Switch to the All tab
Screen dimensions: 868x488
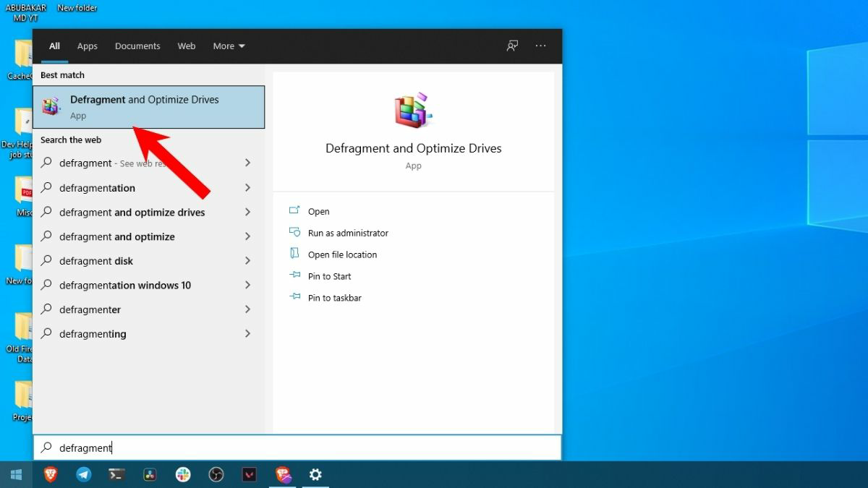click(54, 46)
